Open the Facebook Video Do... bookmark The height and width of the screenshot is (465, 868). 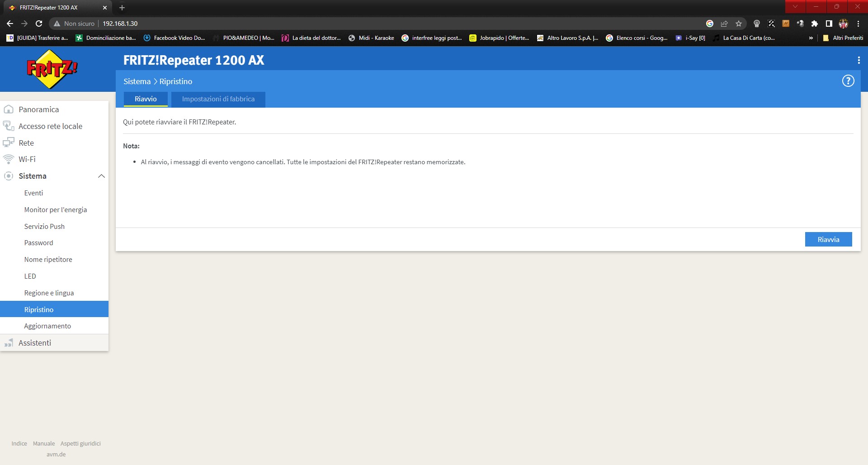click(175, 38)
